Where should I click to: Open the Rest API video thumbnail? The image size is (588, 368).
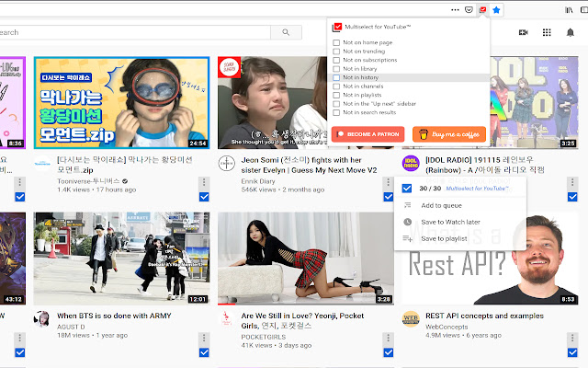pyautogui.click(x=490, y=278)
